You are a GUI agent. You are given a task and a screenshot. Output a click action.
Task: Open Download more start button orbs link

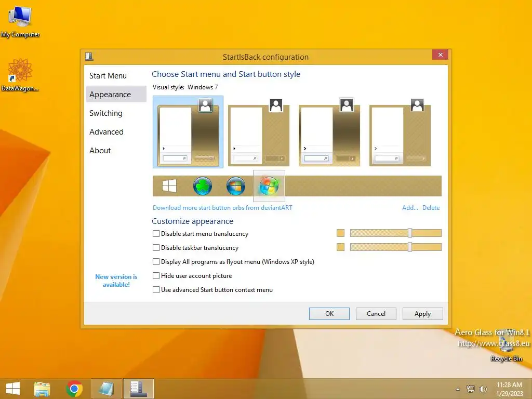point(222,208)
